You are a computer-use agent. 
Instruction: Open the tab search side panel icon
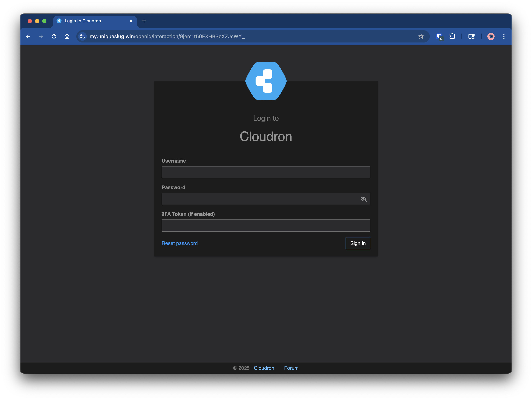click(471, 36)
